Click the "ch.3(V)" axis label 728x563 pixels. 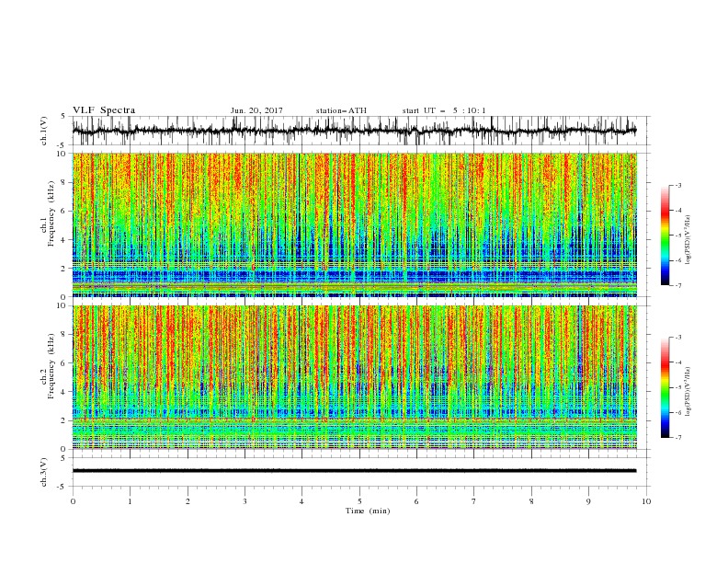click(x=44, y=472)
